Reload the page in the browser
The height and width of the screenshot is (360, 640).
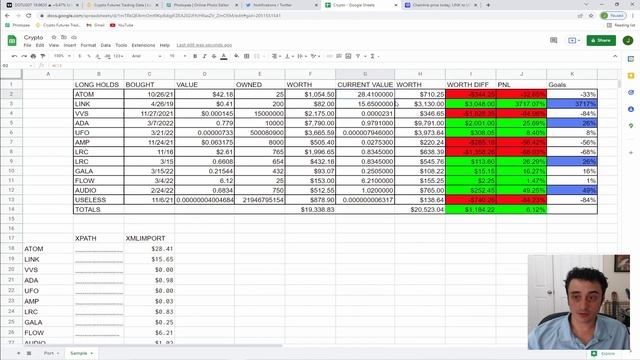coord(29,16)
